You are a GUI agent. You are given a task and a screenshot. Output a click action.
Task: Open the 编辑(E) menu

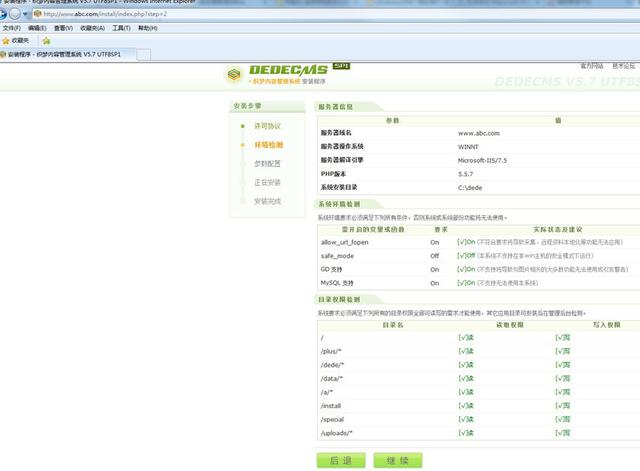(37, 28)
